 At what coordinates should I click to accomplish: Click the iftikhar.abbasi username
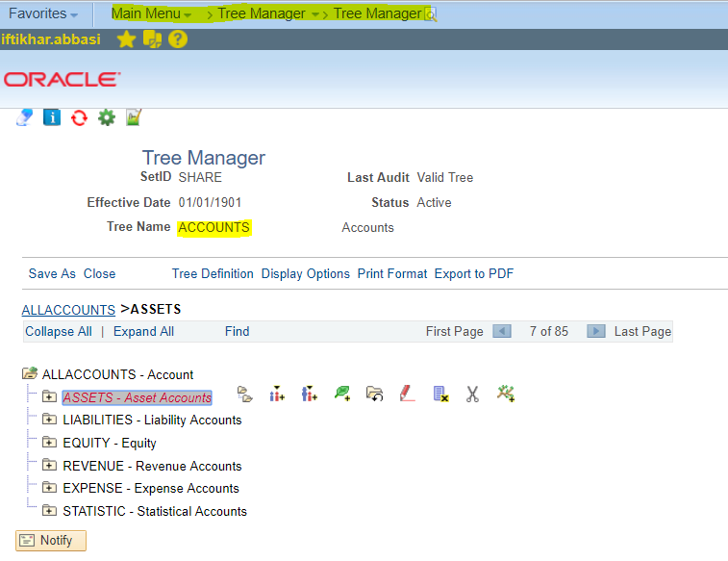click(51, 39)
